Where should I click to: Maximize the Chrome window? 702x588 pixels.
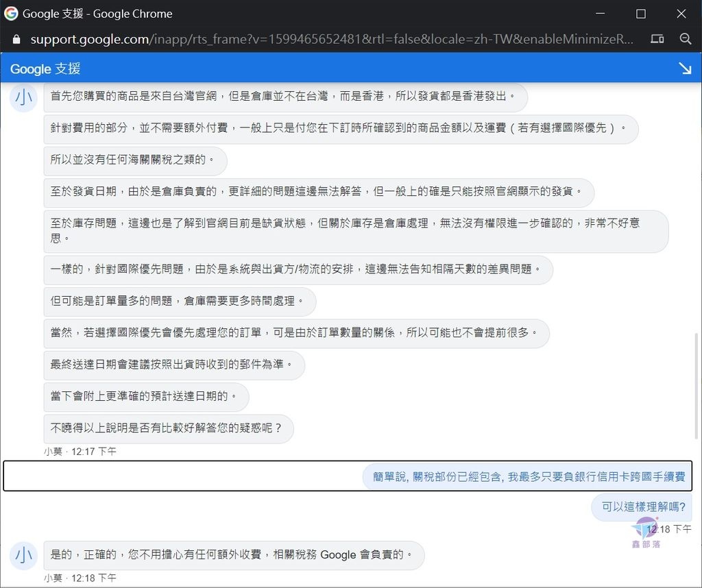[641, 14]
